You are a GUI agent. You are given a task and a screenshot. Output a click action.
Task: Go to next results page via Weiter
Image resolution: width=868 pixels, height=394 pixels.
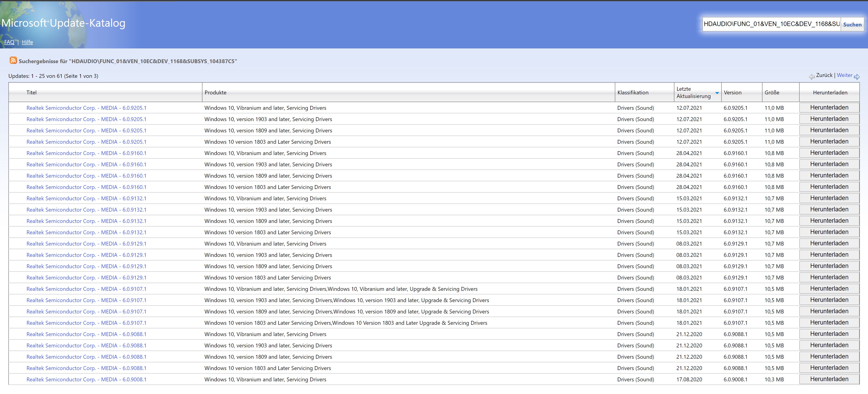844,75
